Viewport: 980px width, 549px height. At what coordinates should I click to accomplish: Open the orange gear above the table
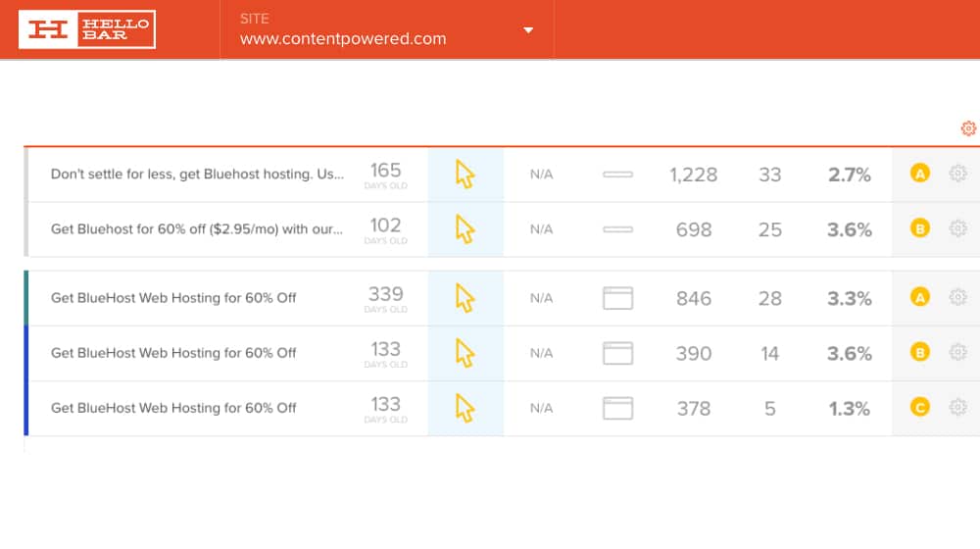pos(968,128)
